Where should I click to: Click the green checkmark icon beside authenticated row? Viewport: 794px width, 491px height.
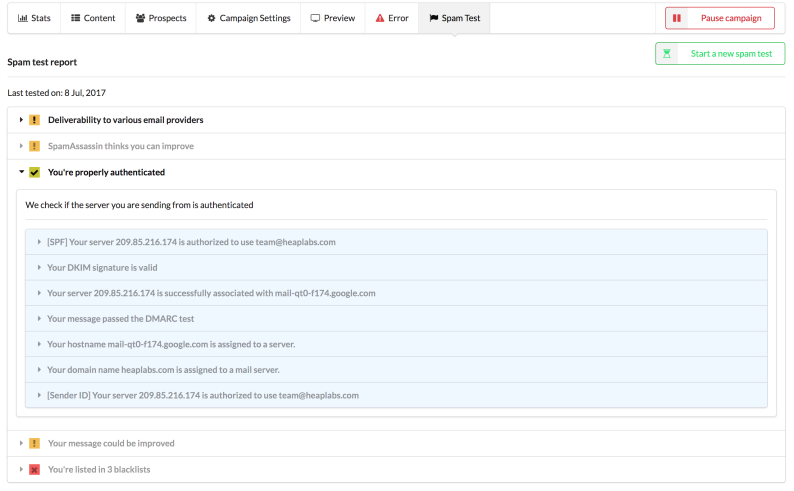tap(34, 173)
